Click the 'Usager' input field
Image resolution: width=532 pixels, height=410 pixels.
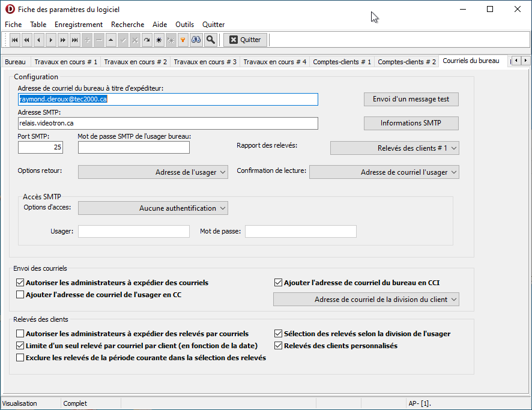click(x=134, y=231)
